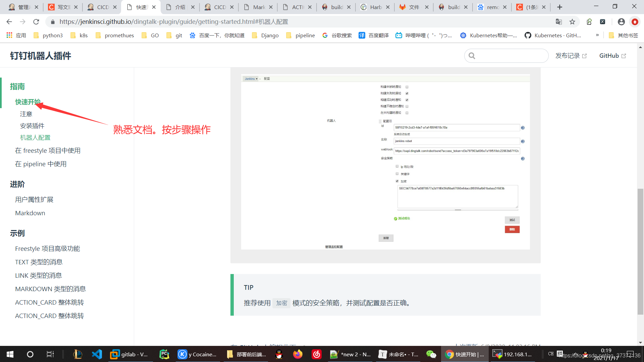Open 机器人配置 section in sidebar
The height and width of the screenshot is (362, 644).
tap(35, 138)
